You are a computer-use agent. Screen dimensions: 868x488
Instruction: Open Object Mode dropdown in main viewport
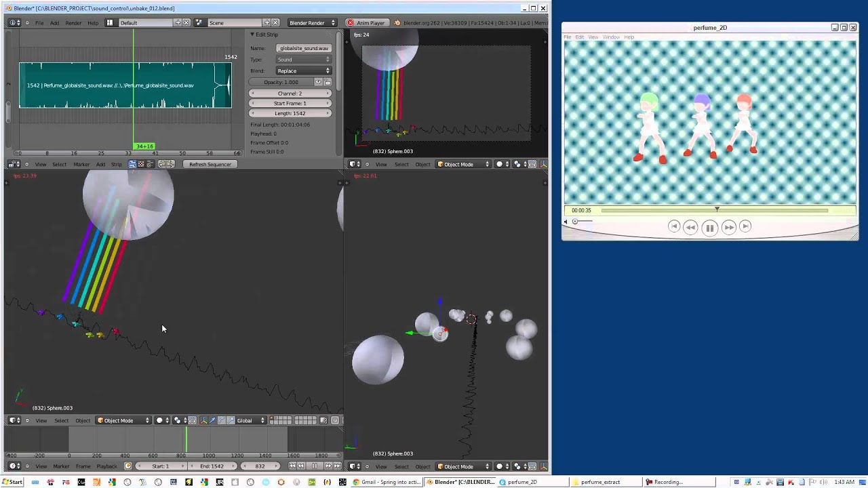pos(125,420)
